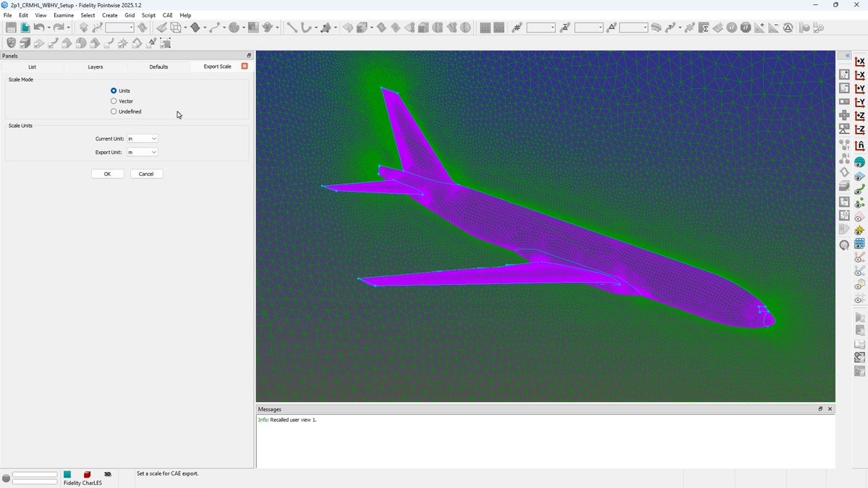This screenshot has width=868, height=488.
Task: Set view to plus X axis
Action: (x=859, y=61)
